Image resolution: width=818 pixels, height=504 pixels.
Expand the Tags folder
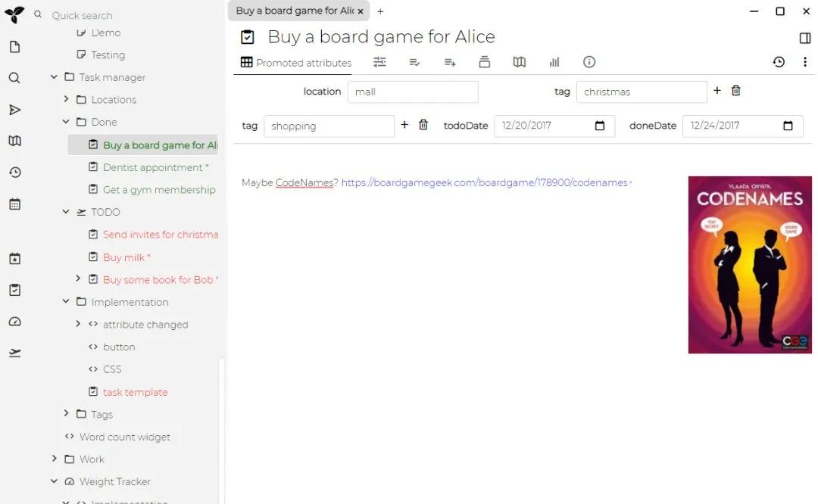(66, 413)
